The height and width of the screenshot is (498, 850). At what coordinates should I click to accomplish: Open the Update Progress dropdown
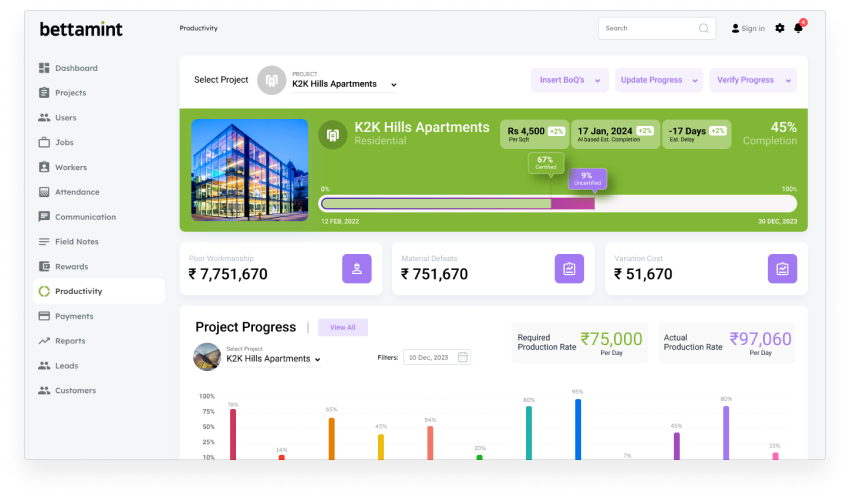[659, 80]
